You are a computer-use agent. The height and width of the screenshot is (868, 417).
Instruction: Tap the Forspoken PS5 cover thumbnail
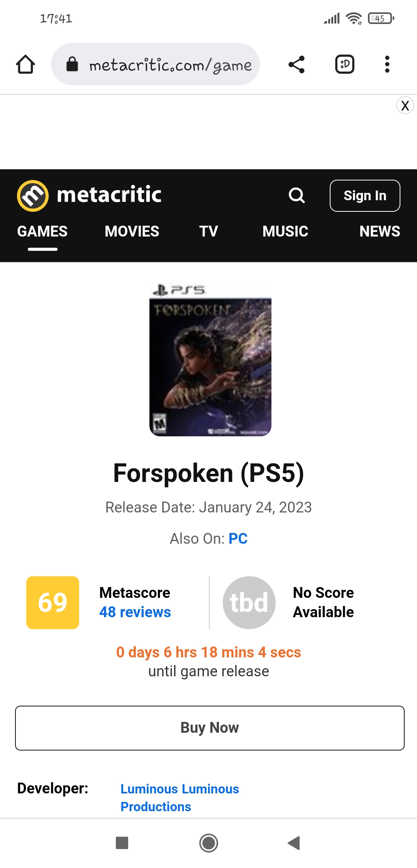pos(210,359)
